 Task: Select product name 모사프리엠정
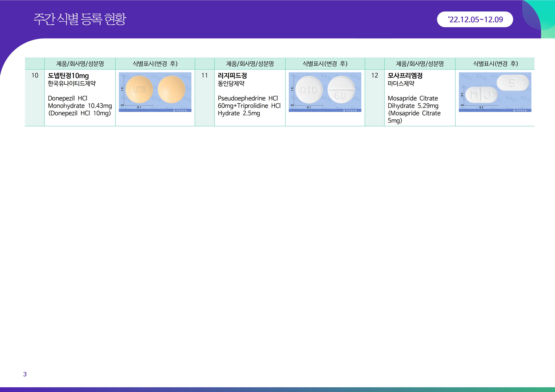point(405,76)
